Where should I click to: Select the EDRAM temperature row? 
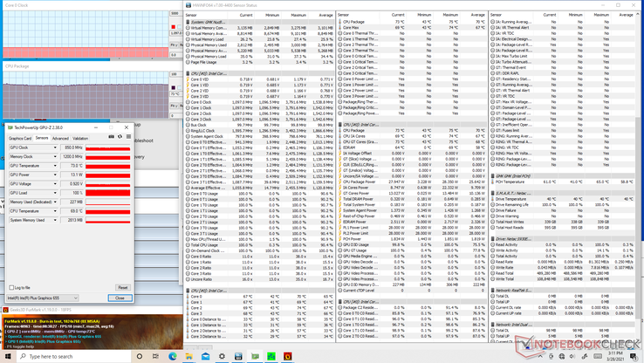pyautogui.click(x=412, y=147)
